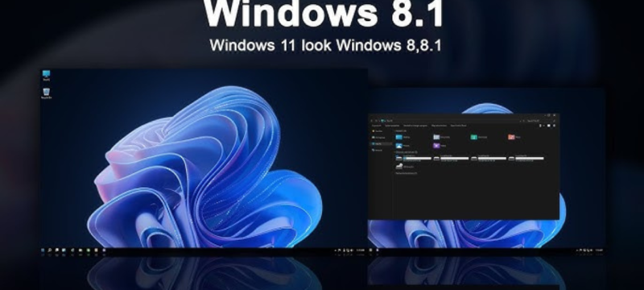Viewport: 644px width, 290px height.
Task: Open the DVD drive item in Explorer
Action: click(405, 167)
